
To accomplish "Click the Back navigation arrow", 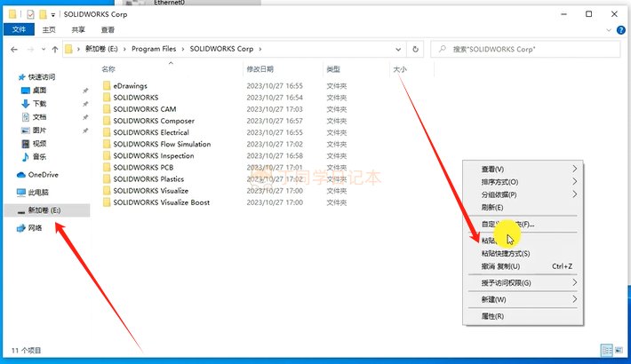I will pyautogui.click(x=11, y=49).
